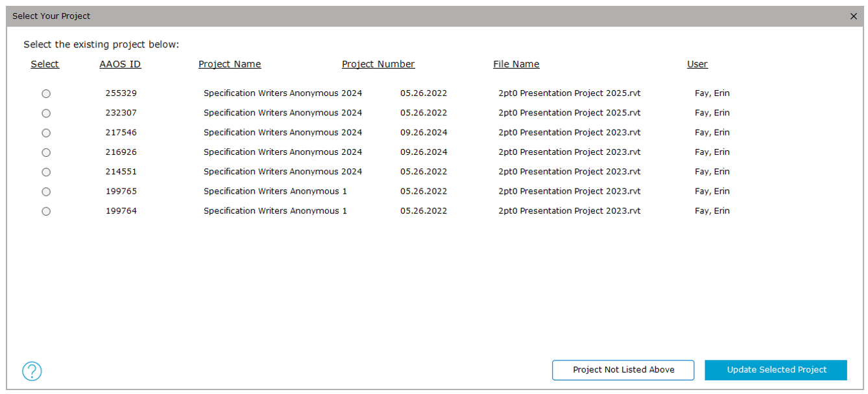The height and width of the screenshot is (394, 868).
Task: Close the Select Your Project dialog
Action: pyautogui.click(x=853, y=16)
